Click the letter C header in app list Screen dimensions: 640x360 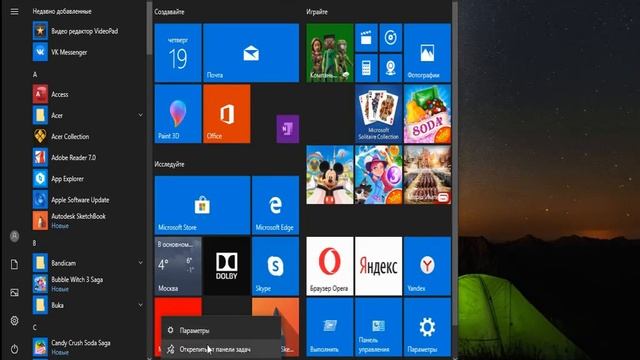34,327
